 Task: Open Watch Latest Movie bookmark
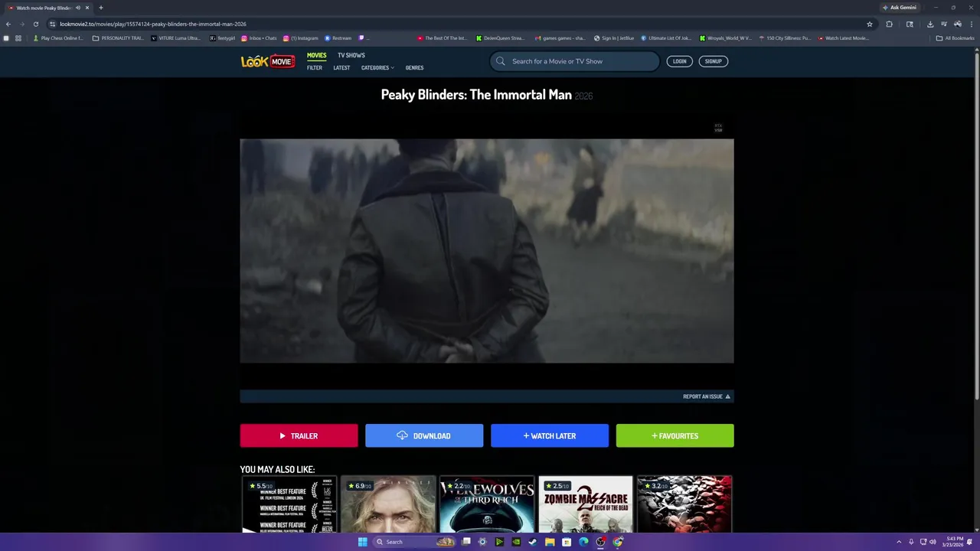click(843, 38)
